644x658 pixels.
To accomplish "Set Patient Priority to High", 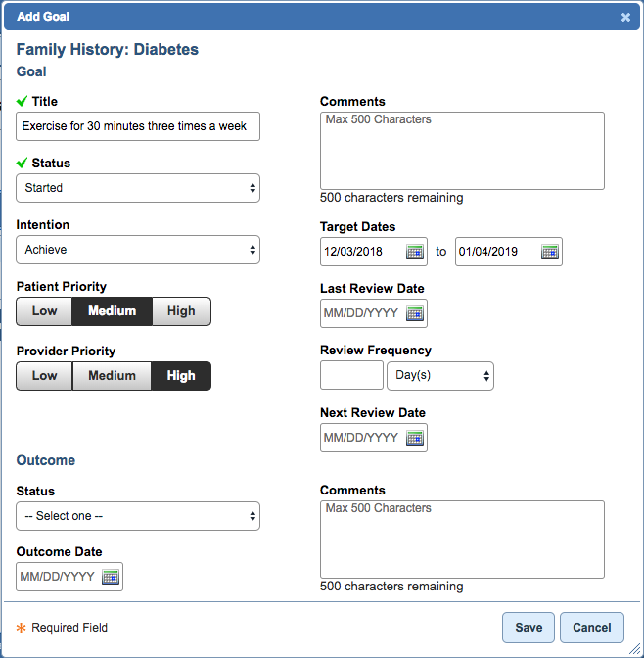I will point(181,311).
